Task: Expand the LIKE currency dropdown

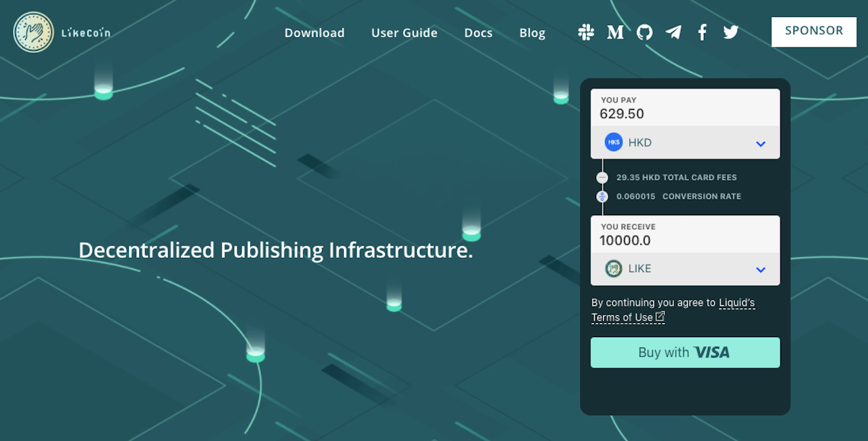Action: [x=760, y=269]
